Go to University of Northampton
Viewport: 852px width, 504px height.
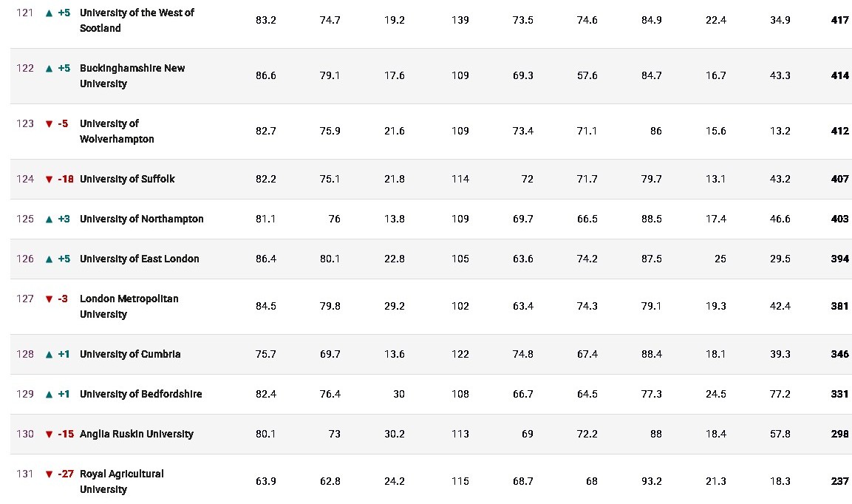pyautogui.click(x=141, y=219)
